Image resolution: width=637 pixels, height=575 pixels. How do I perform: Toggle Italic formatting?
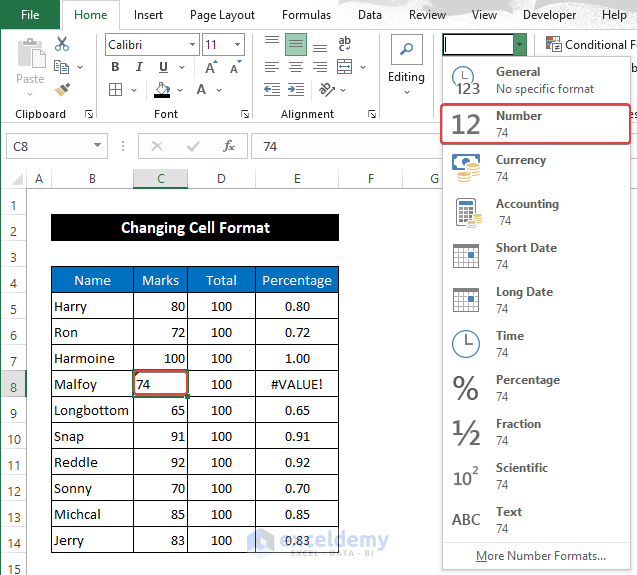click(139, 67)
